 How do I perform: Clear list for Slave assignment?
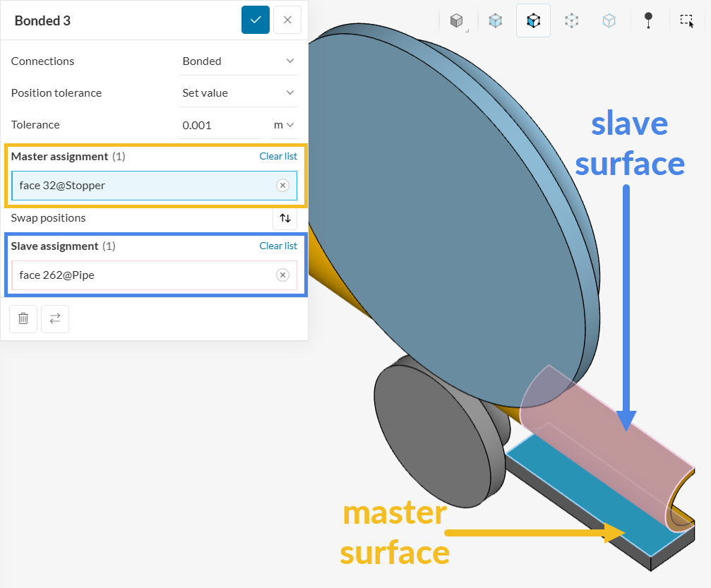tap(278, 246)
